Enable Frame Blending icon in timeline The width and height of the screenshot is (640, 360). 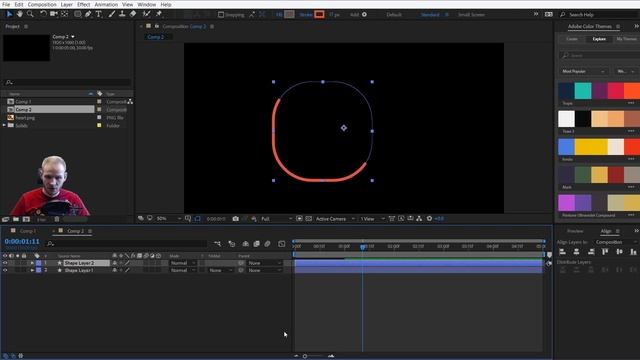click(256, 244)
